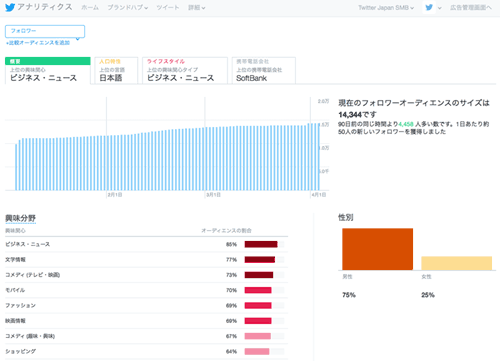Switch to the 人口特性 demographics tab
This screenshot has height=361, width=500.
(116, 70)
